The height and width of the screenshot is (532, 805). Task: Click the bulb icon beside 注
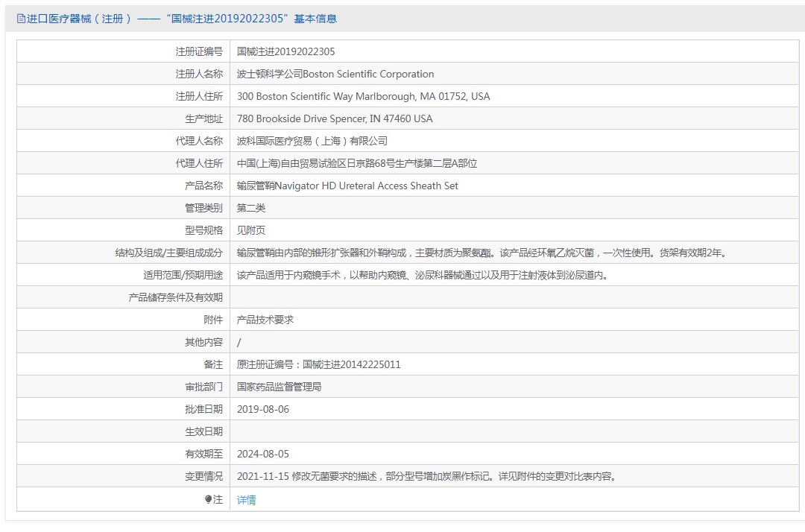coord(208,499)
